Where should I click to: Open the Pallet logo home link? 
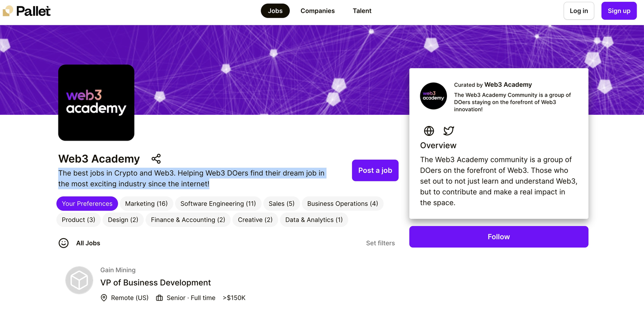click(27, 11)
